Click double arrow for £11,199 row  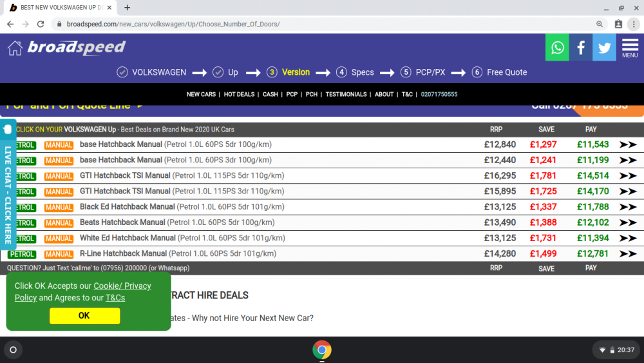[628, 161]
